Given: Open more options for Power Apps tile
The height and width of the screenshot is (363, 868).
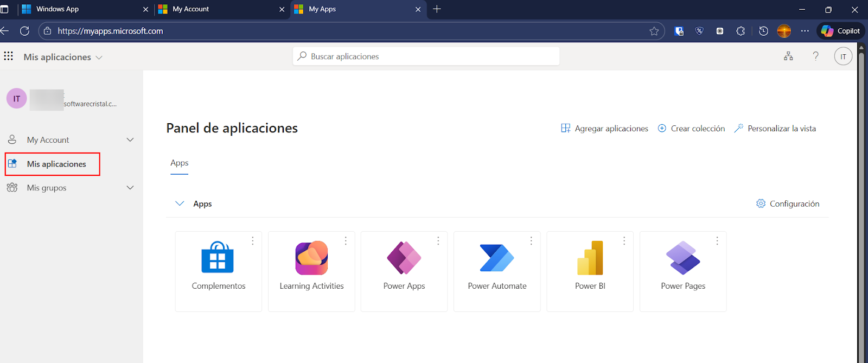Looking at the screenshot, I should tap(438, 241).
